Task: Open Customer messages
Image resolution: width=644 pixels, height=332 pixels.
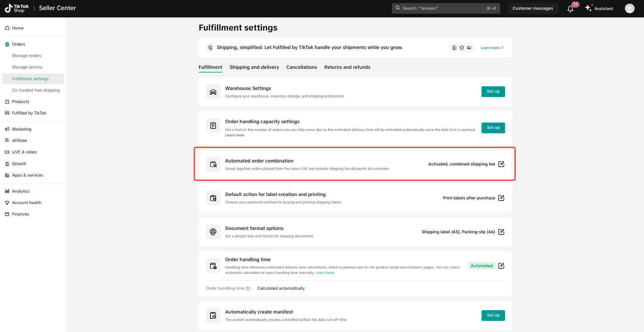Action: [x=533, y=8]
